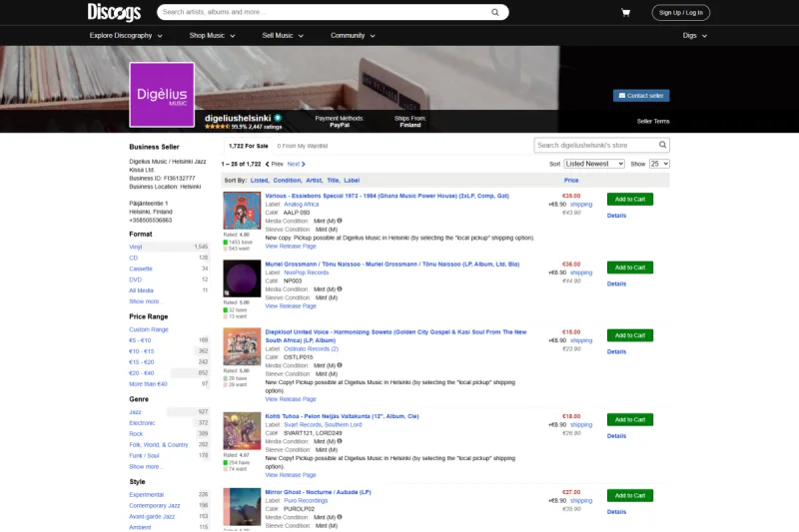Sort by Price column header
Viewport: 799px width, 532px height.
(571, 181)
